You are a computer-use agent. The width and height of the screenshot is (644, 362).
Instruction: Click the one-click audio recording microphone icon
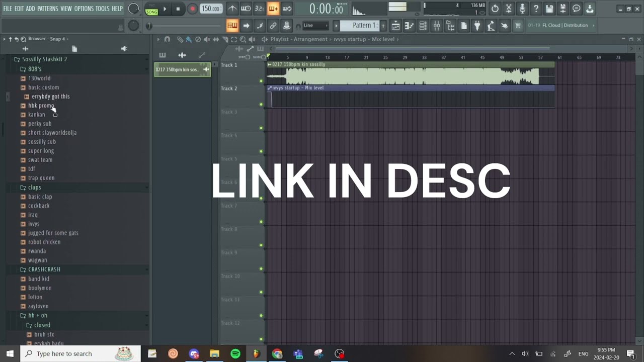[522, 9]
